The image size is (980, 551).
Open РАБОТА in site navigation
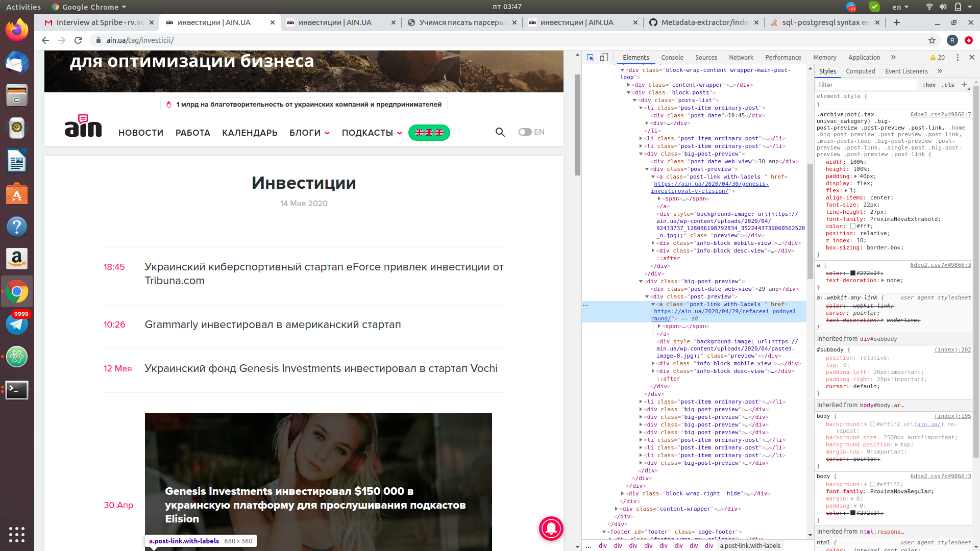(193, 133)
